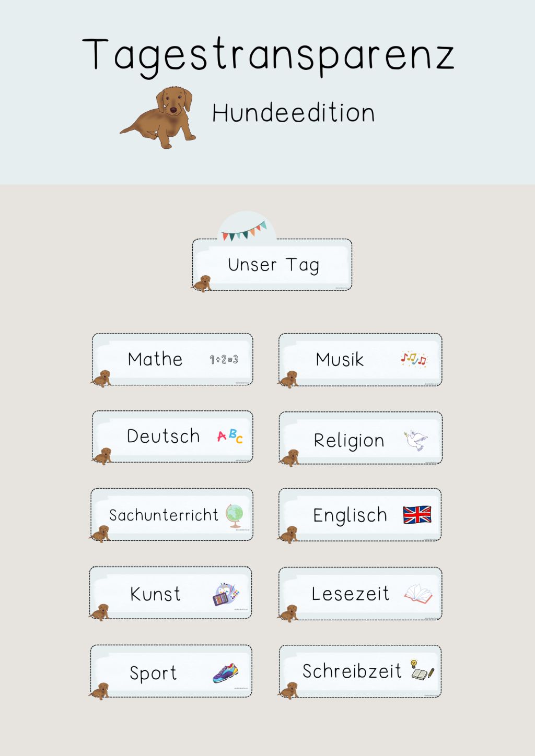This screenshot has width=535, height=756.
Task: Click the paint palette icon on Kunst
Action: tap(227, 594)
